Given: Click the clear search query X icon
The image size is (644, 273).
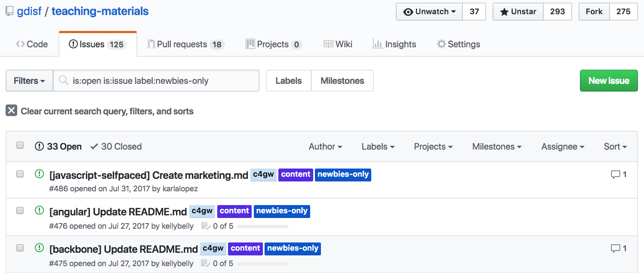Looking at the screenshot, I should (x=11, y=111).
